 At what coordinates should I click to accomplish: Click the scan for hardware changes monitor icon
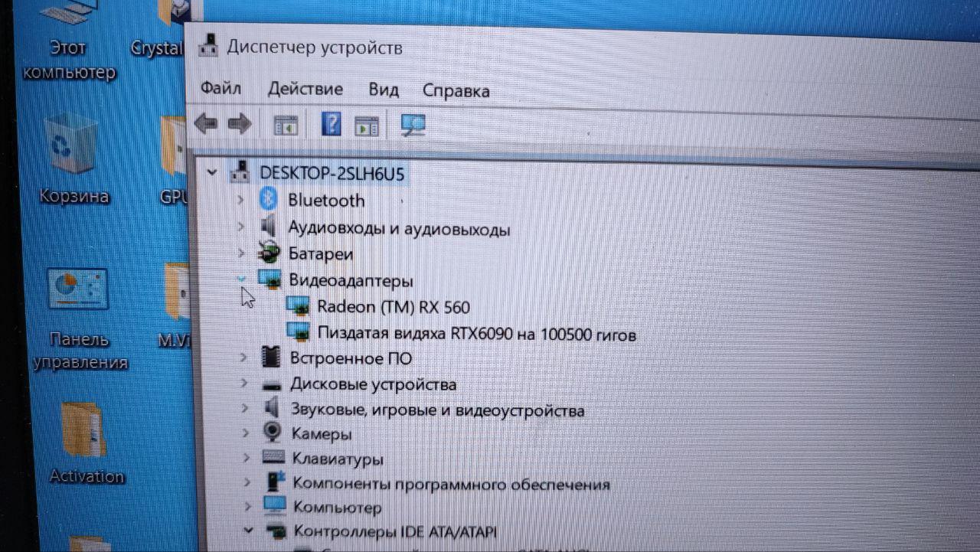[x=413, y=125]
